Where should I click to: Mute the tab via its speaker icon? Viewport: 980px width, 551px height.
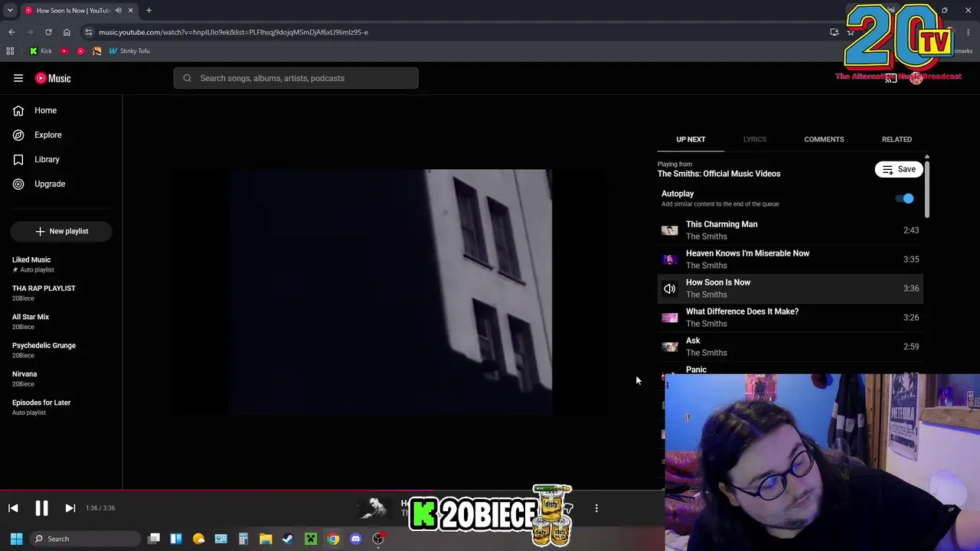[x=118, y=11]
